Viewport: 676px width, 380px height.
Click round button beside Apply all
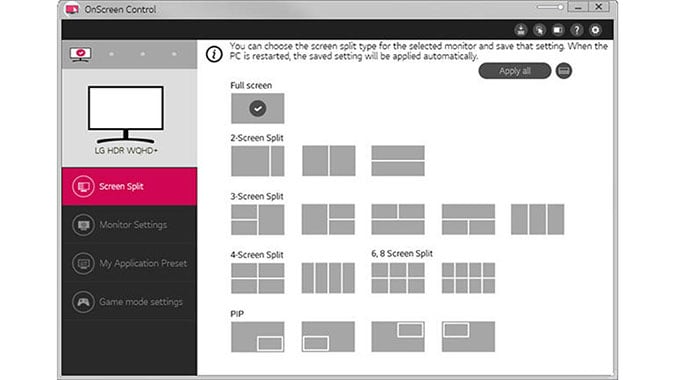click(564, 71)
